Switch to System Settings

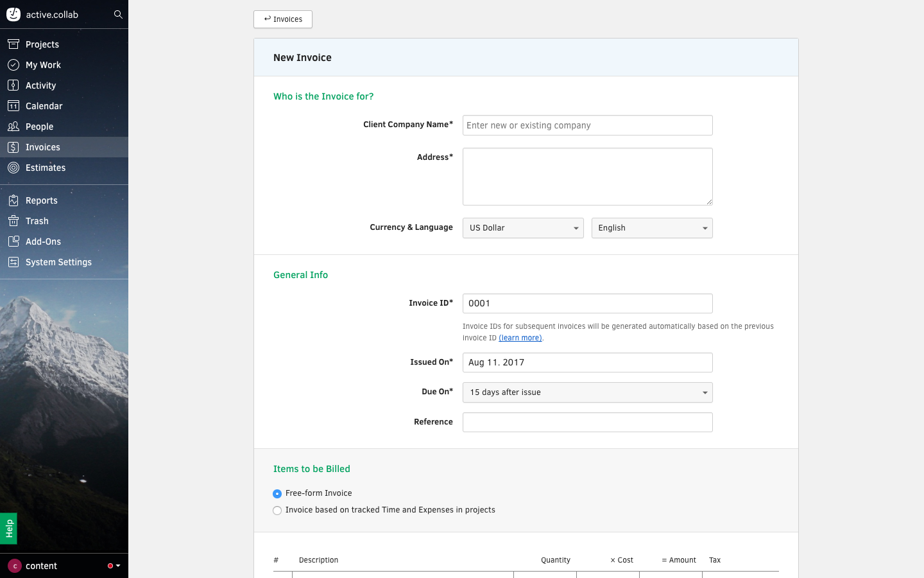13,261
